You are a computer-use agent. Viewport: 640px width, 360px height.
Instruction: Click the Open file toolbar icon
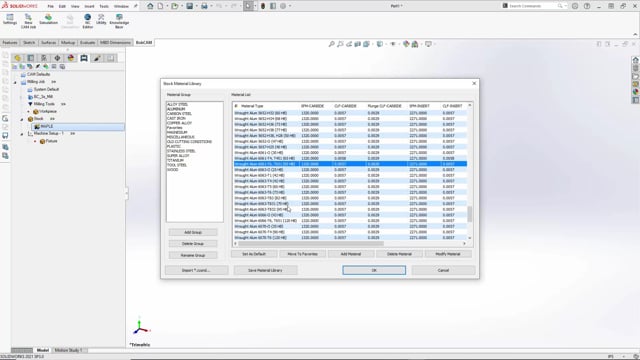(175, 6)
